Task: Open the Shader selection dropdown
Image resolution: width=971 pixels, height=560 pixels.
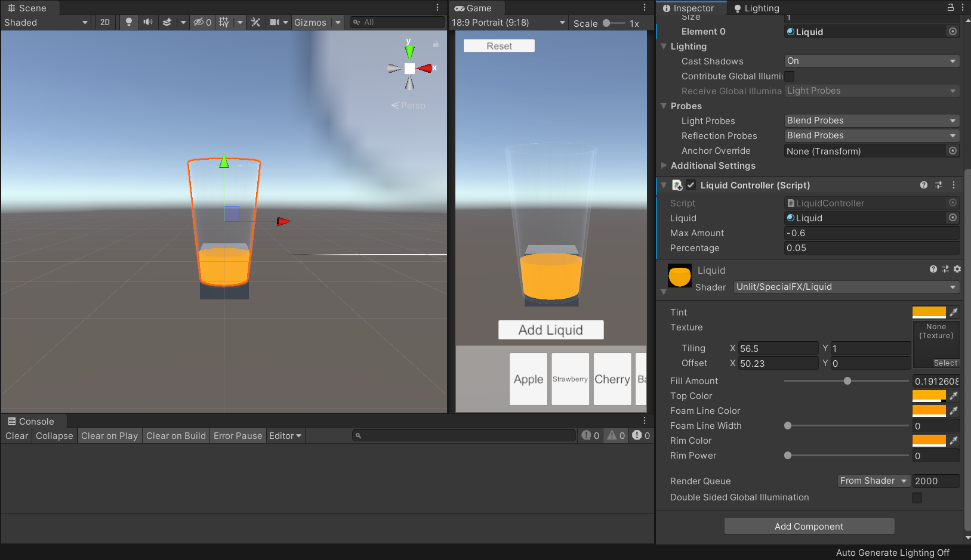Action: point(846,287)
